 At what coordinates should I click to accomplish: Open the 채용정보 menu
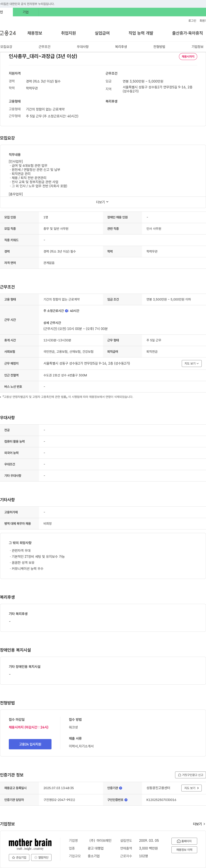pos(35,33)
